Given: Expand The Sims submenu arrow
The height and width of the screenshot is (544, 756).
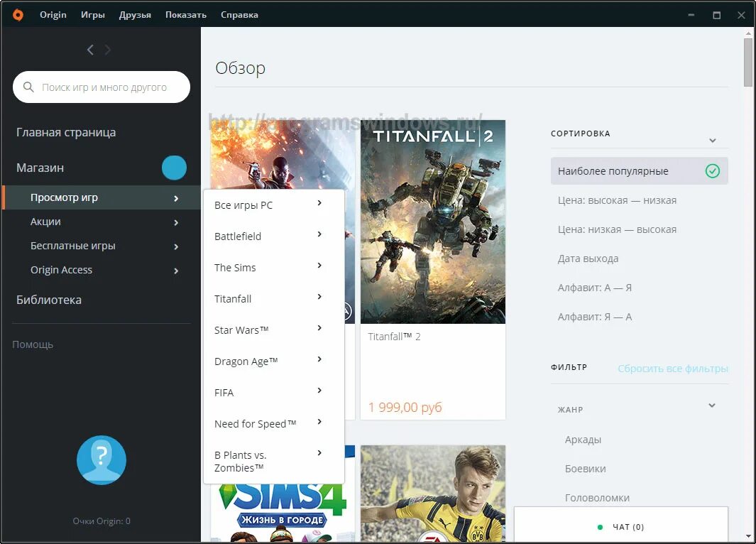Looking at the screenshot, I should pyautogui.click(x=319, y=266).
